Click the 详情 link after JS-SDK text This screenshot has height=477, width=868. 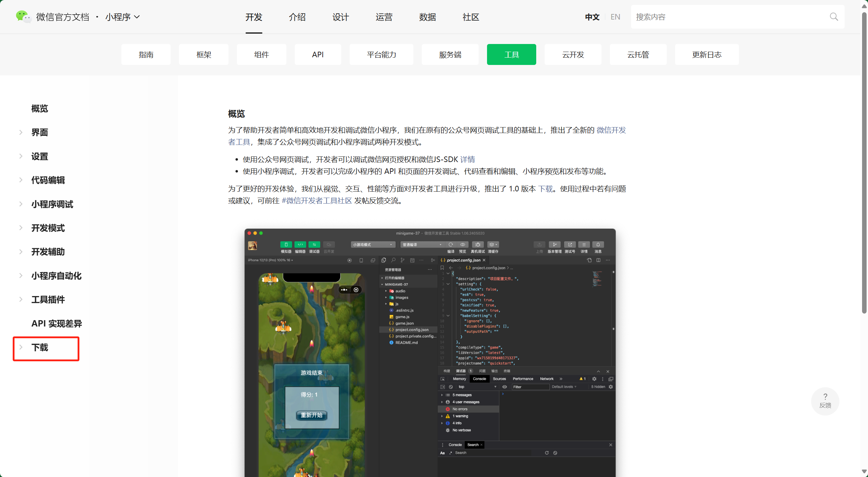pos(467,159)
